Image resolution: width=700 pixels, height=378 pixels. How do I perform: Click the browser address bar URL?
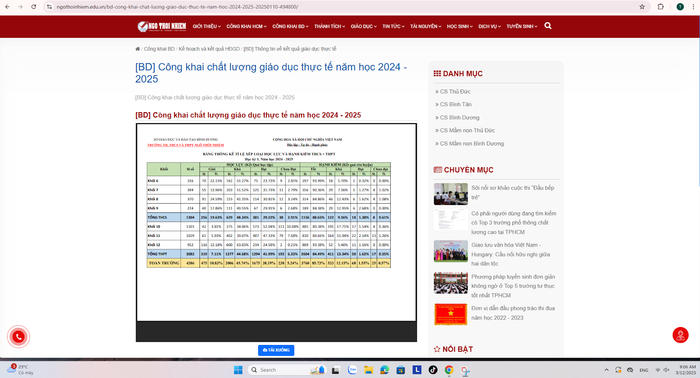click(x=178, y=7)
